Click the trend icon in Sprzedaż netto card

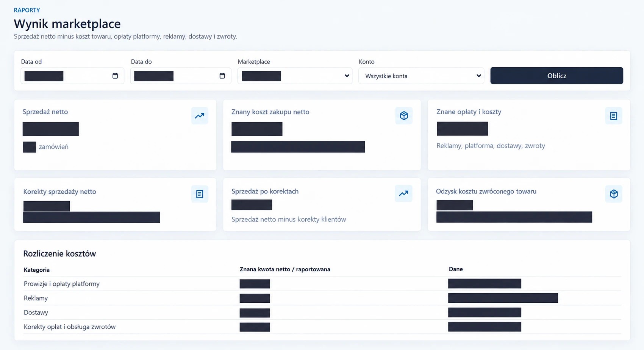[200, 116]
